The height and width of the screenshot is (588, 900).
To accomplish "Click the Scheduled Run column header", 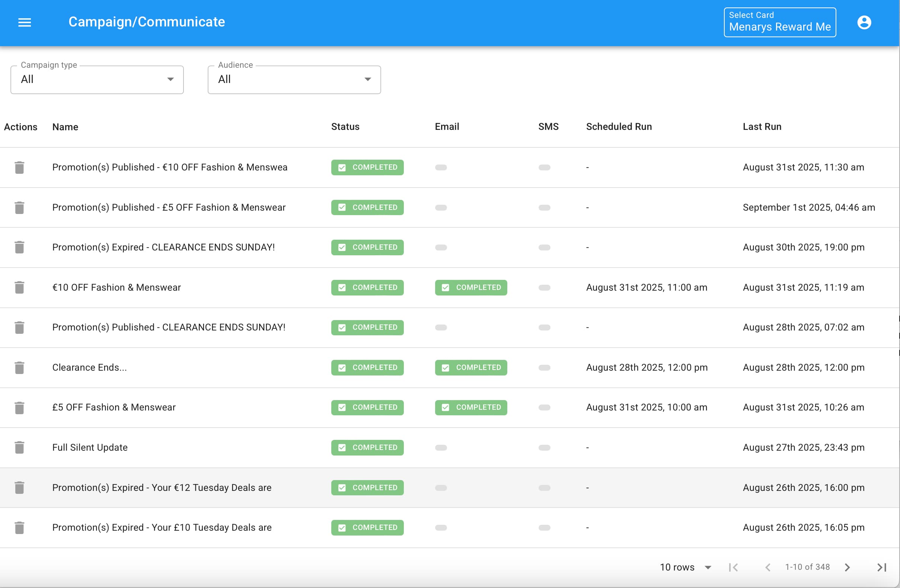I will click(x=619, y=127).
